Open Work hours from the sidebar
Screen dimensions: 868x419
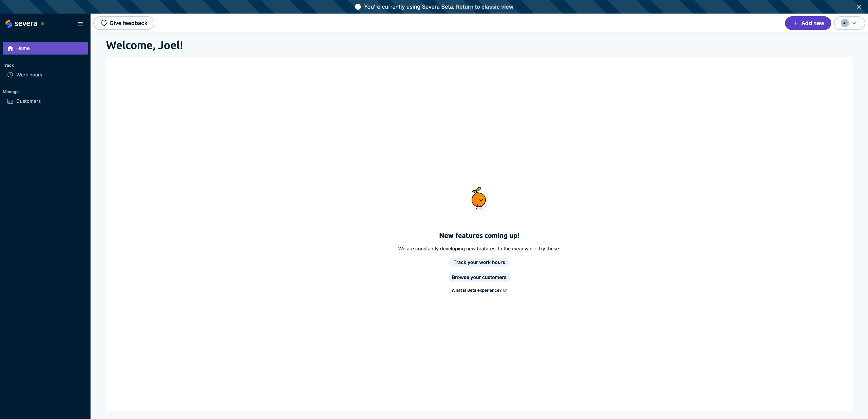pyautogui.click(x=29, y=75)
